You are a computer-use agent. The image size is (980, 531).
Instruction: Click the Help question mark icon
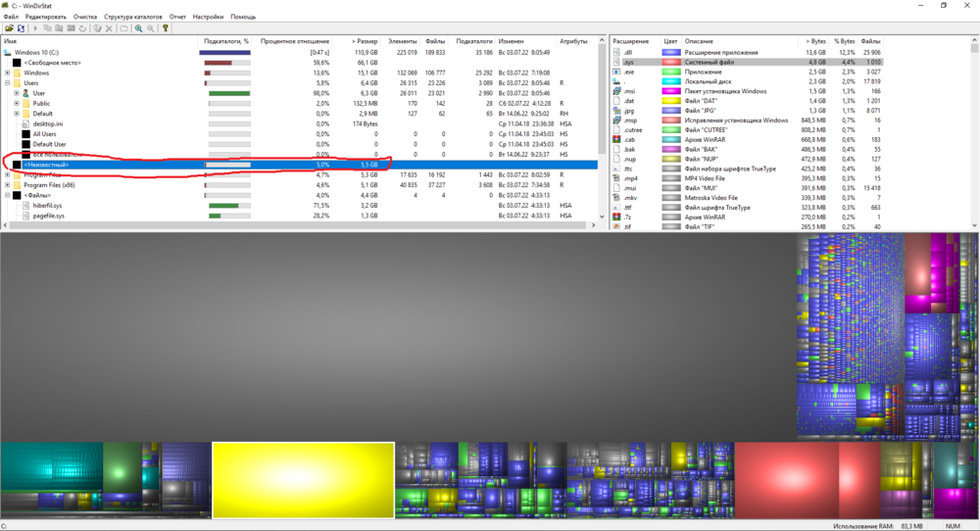click(166, 28)
